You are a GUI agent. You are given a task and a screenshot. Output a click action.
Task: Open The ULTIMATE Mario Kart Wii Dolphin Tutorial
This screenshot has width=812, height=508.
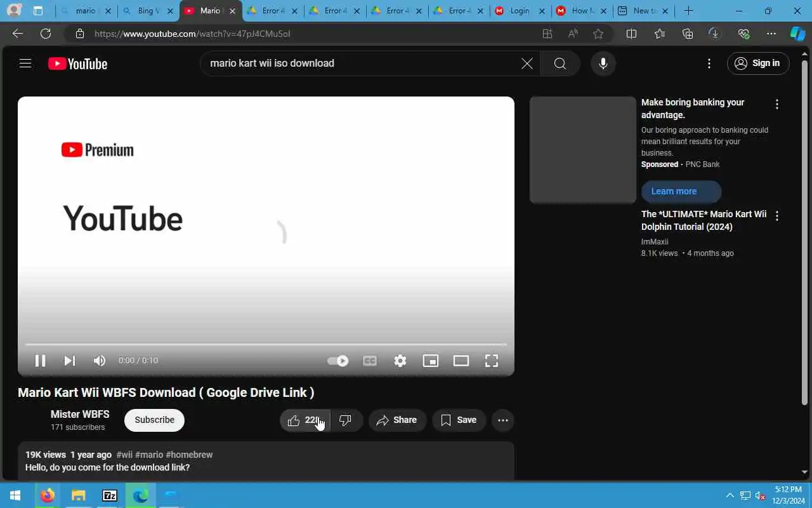click(x=704, y=220)
